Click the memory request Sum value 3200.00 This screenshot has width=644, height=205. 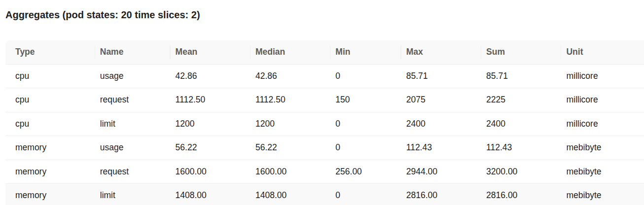(501, 171)
